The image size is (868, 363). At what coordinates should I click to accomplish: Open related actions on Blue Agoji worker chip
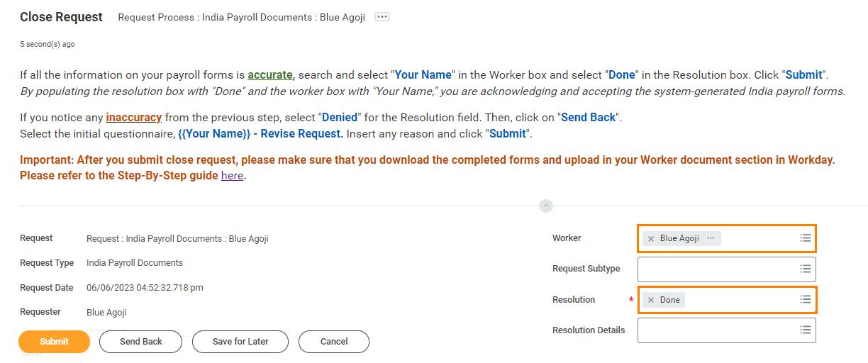pos(711,238)
